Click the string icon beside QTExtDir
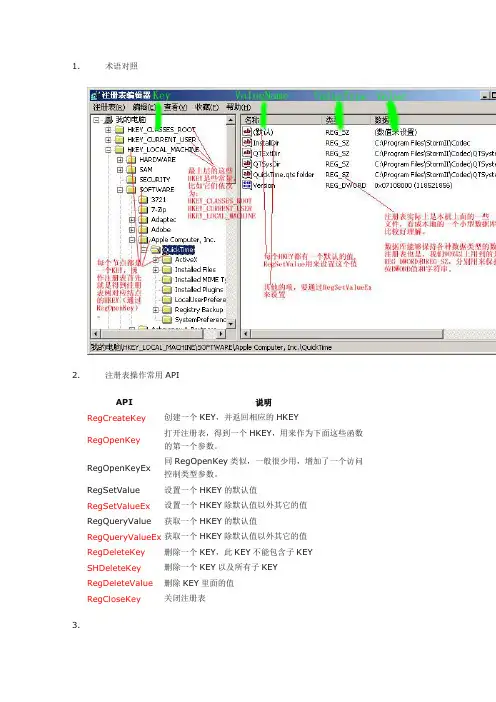 click(247, 153)
